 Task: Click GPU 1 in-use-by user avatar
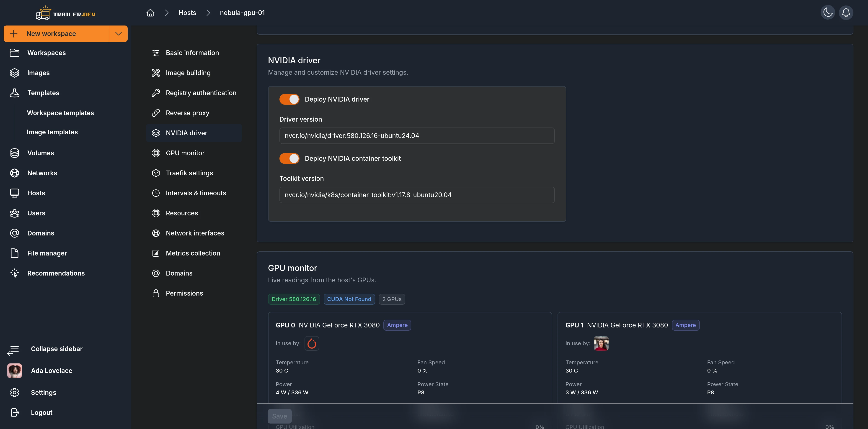[601, 343]
